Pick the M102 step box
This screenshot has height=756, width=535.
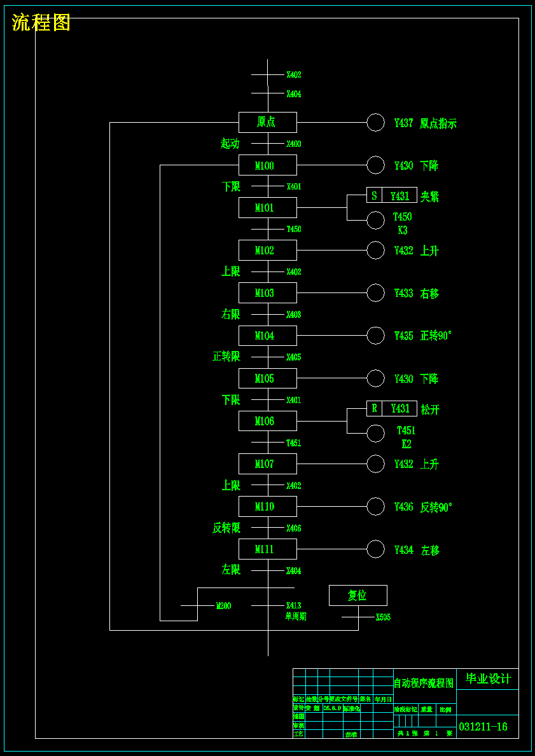tap(268, 251)
